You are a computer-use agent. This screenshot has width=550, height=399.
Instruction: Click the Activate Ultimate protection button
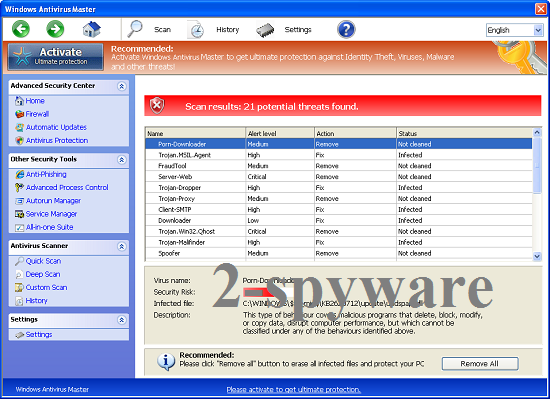point(56,57)
